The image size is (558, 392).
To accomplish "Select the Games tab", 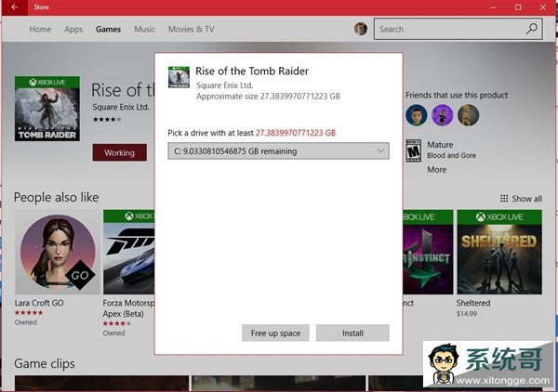I will 108,29.
